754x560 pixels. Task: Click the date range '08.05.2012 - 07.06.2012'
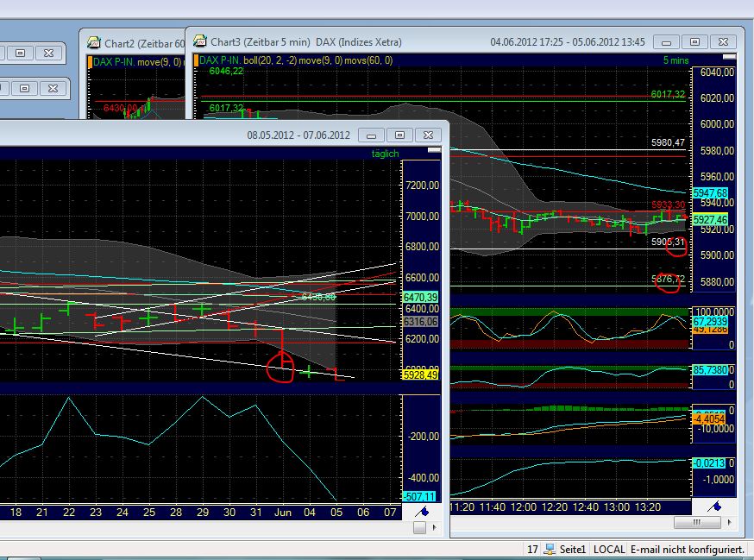coord(298,135)
